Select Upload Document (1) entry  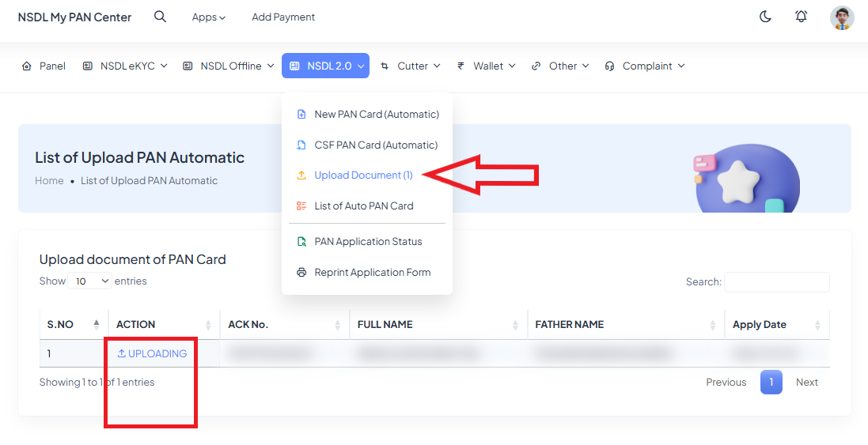tap(364, 175)
